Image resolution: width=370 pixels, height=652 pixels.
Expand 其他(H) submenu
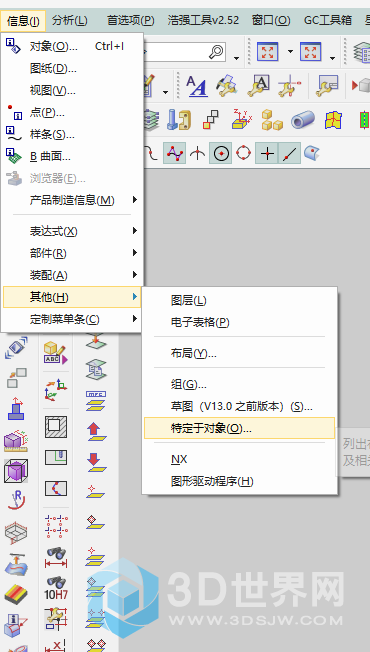coord(72,297)
